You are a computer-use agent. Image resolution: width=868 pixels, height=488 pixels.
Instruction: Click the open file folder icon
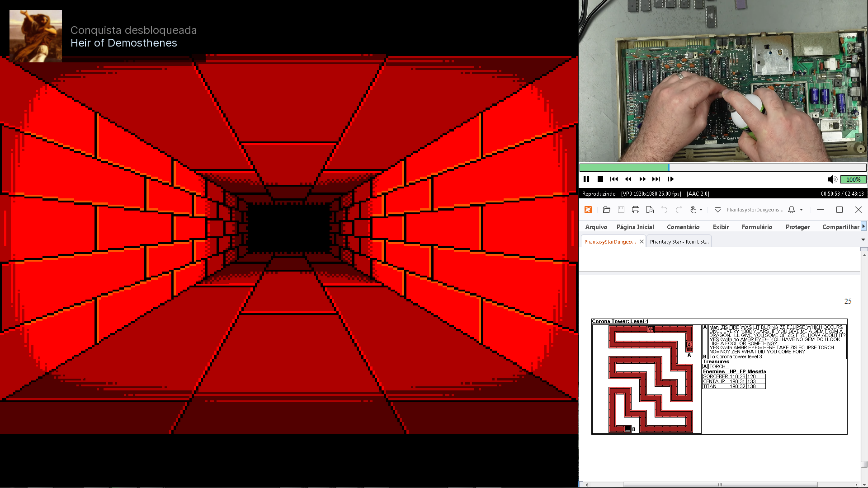607,210
